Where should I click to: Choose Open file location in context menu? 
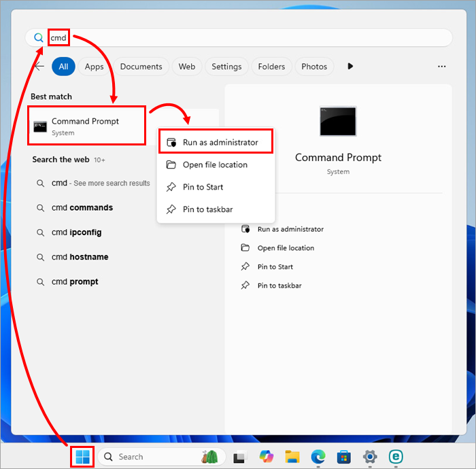click(x=215, y=164)
